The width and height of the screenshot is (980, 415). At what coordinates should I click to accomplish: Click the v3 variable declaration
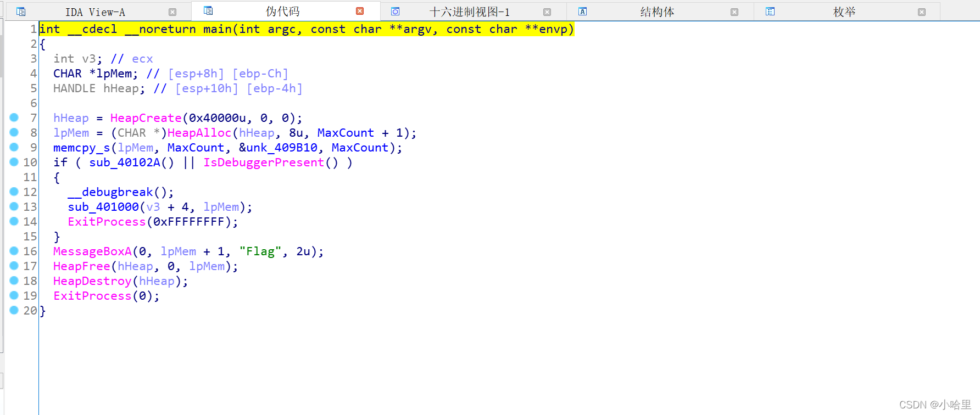pyautogui.click(x=89, y=59)
